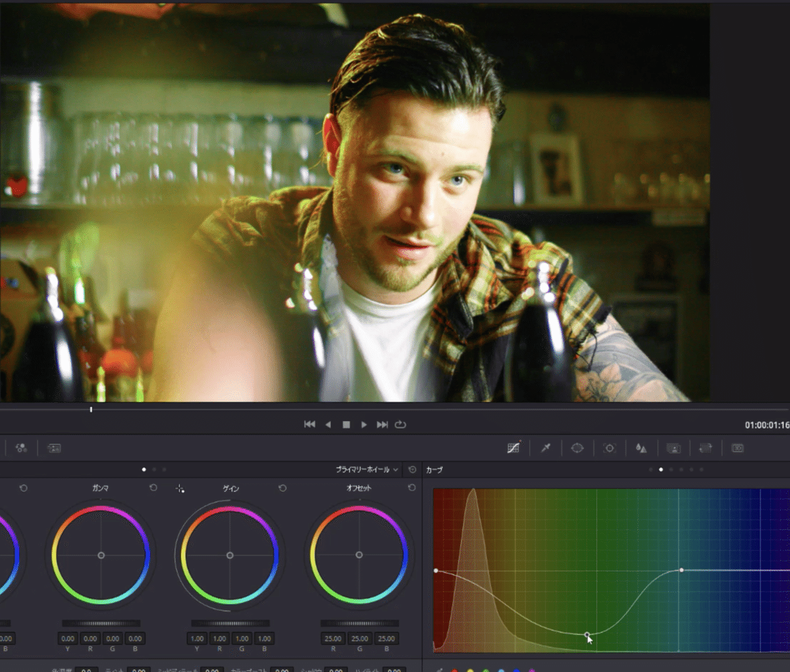Pick white point with ゲイン crosshair icon
This screenshot has height=672, width=790.
click(x=180, y=488)
